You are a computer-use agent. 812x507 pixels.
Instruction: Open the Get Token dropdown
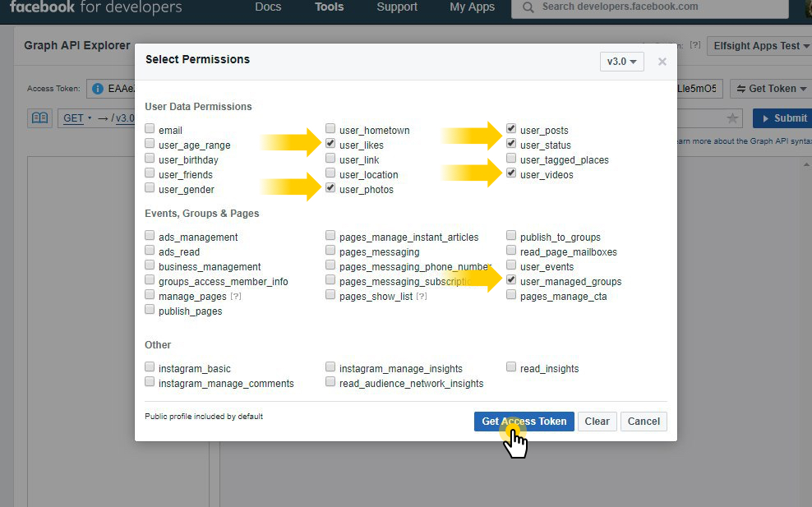point(769,88)
